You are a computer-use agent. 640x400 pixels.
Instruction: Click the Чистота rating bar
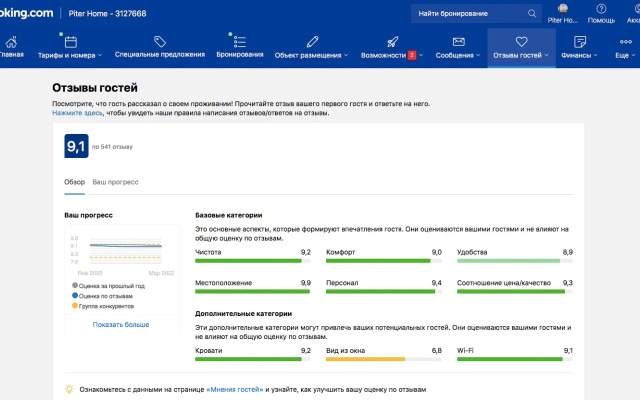pos(253,261)
